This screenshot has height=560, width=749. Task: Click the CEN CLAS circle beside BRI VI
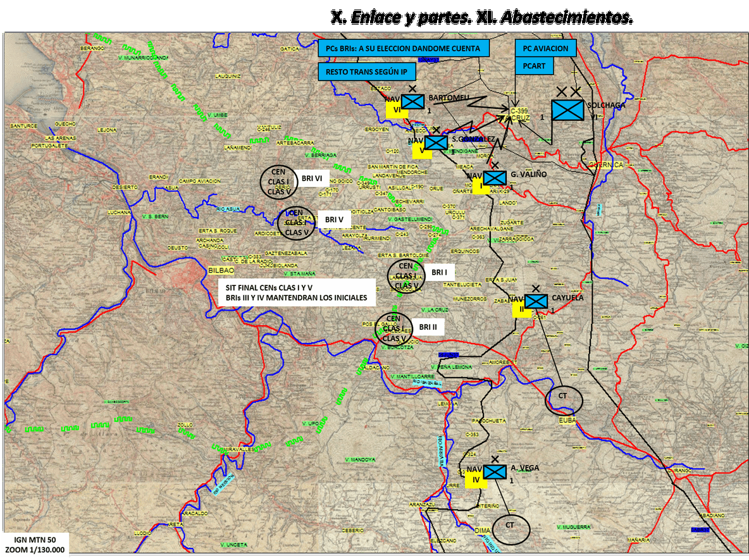tap(278, 182)
